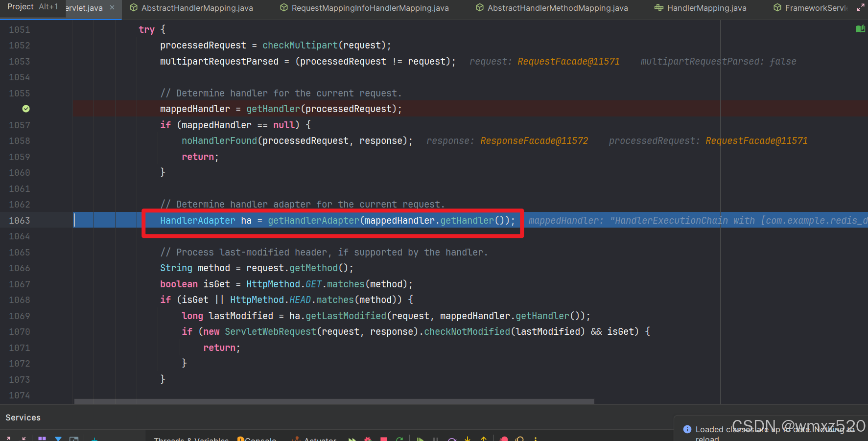This screenshot has width=868, height=441.
Task: Open the AbstractHandlerMethodMapping.java tab
Action: [x=558, y=8]
